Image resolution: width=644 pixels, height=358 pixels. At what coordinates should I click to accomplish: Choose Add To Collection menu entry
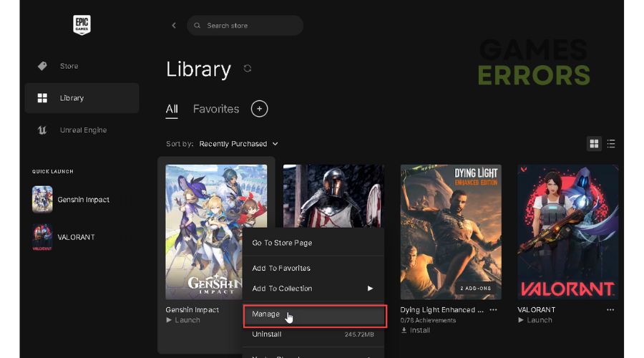(x=314, y=289)
